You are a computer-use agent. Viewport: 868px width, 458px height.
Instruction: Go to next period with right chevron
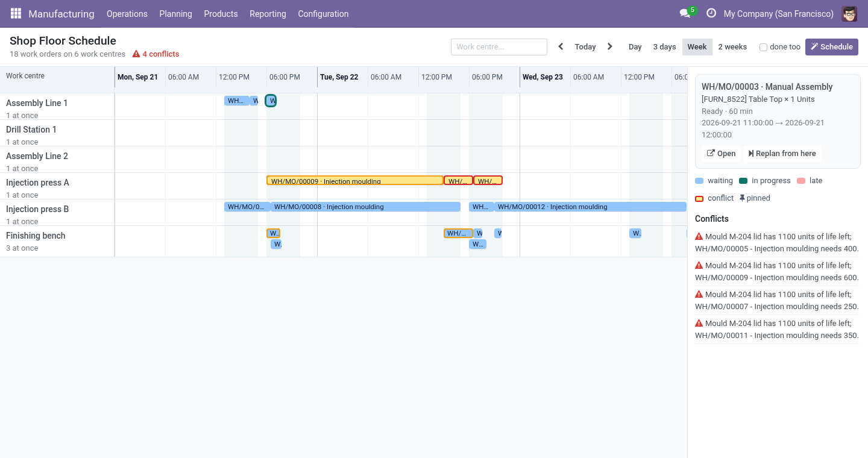pyautogui.click(x=610, y=46)
